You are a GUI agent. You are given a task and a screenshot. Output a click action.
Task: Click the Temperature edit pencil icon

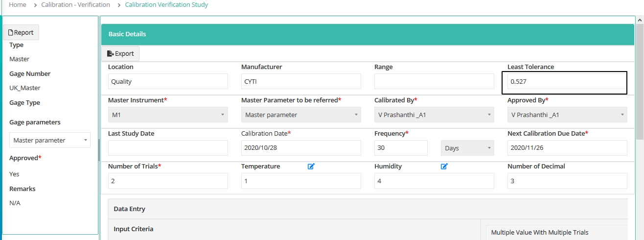pyautogui.click(x=311, y=167)
